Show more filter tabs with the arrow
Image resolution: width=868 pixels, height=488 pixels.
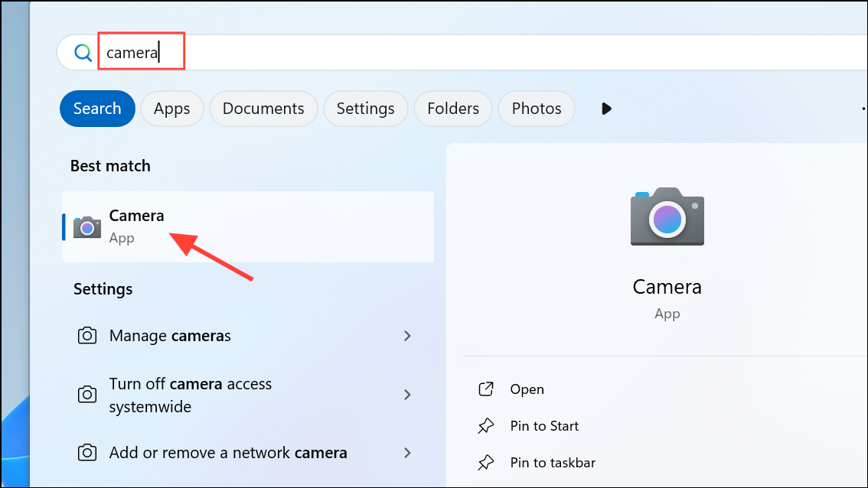click(x=606, y=109)
